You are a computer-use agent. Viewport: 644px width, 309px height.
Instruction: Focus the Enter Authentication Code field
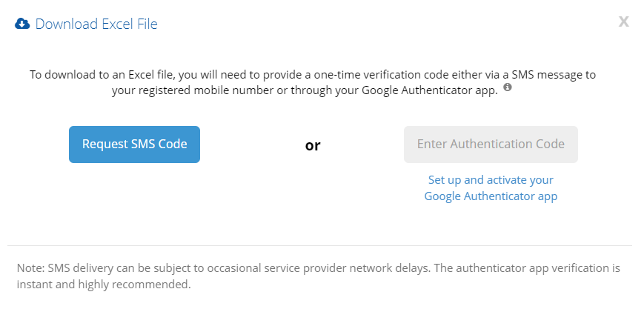[x=491, y=144]
